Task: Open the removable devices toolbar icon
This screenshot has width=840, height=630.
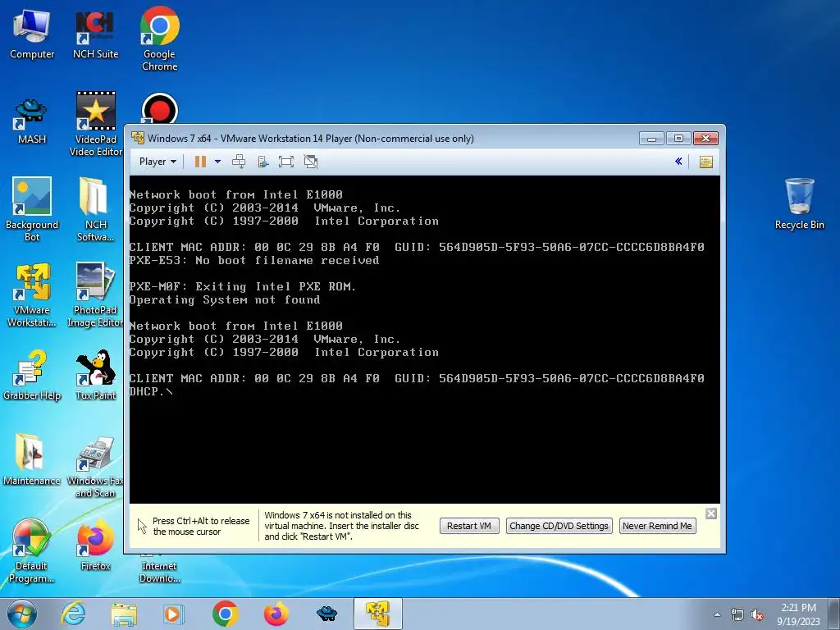Action: tap(263, 162)
